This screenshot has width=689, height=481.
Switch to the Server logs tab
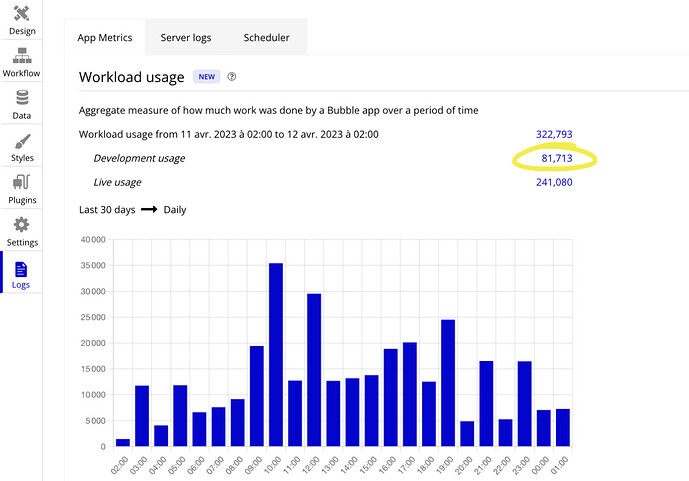[x=186, y=37]
